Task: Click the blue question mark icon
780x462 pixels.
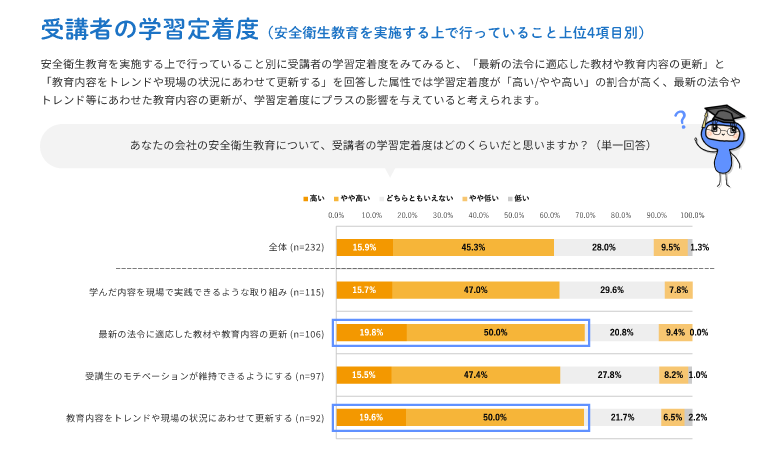Action: click(680, 120)
